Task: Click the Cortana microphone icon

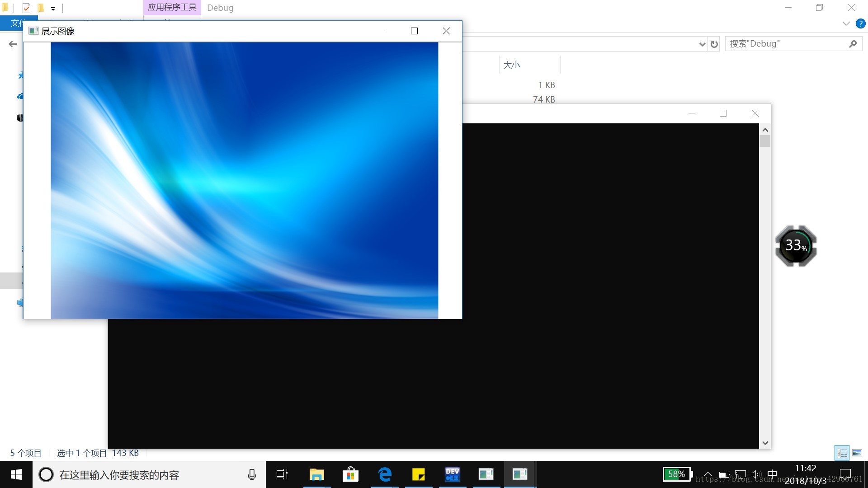Action: 252,474
